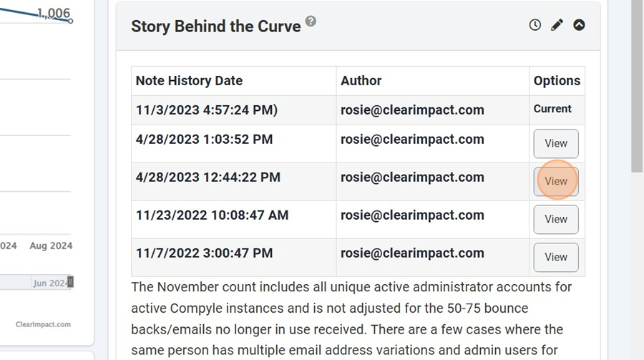
Task: View the 11/7/2022 3:00:47 PM note
Action: click(x=556, y=257)
